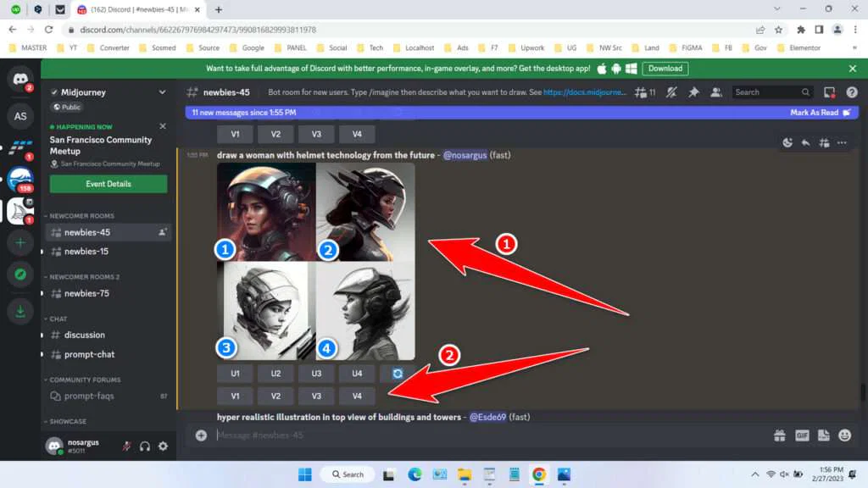
Task: Open the threads list in channel header
Action: coord(642,92)
